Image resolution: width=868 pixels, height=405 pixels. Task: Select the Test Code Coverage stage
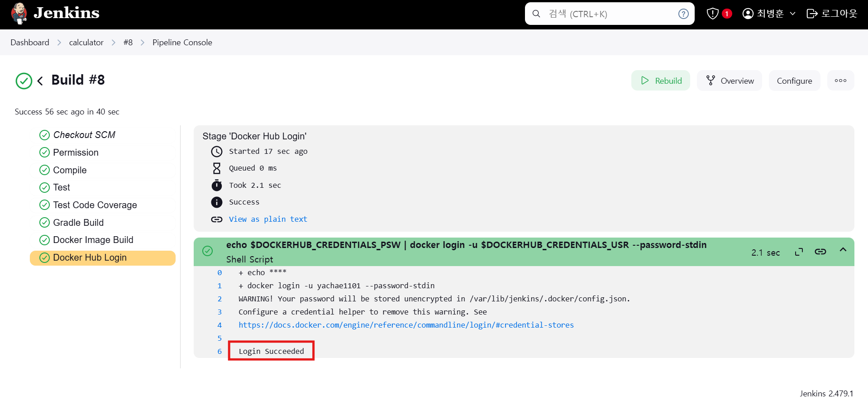(x=102, y=205)
